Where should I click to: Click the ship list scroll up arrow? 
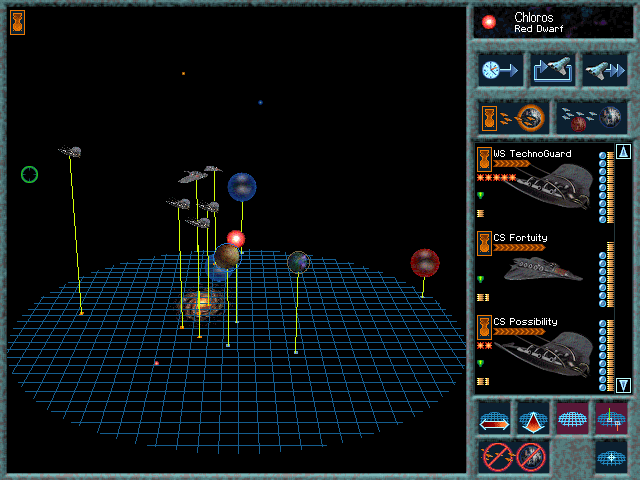[623, 152]
